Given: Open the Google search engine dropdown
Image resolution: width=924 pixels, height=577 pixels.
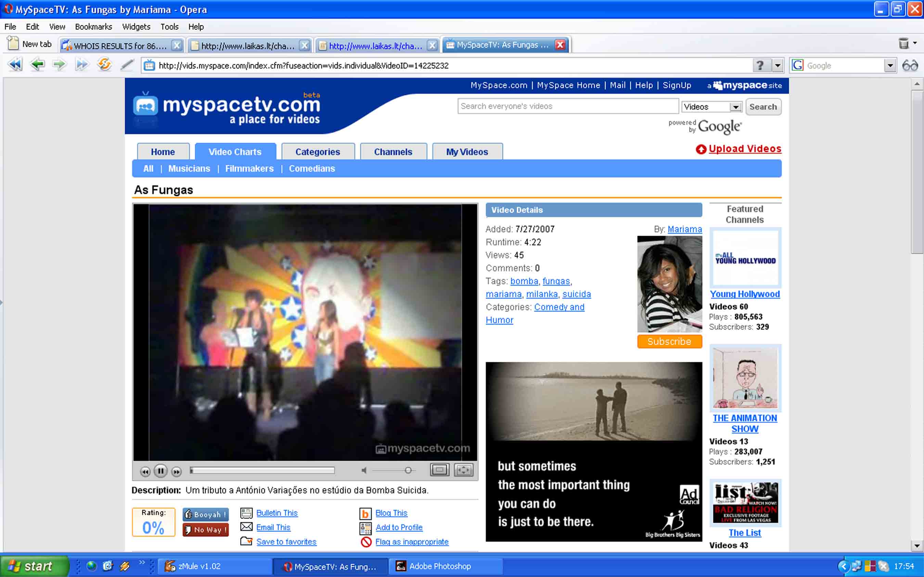Looking at the screenshot, I should coord(890,66).
